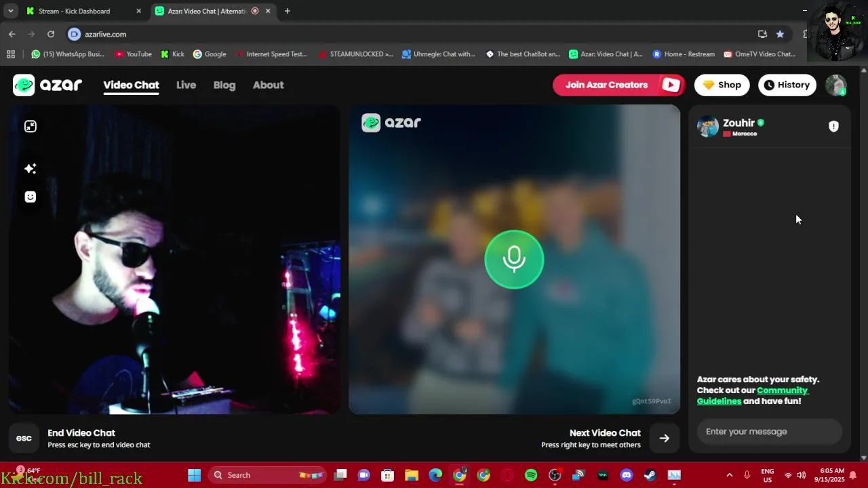Open STEAMUNLOCKED bookmark
Screen dimensions: 868x488
click(x=356, y=54)
